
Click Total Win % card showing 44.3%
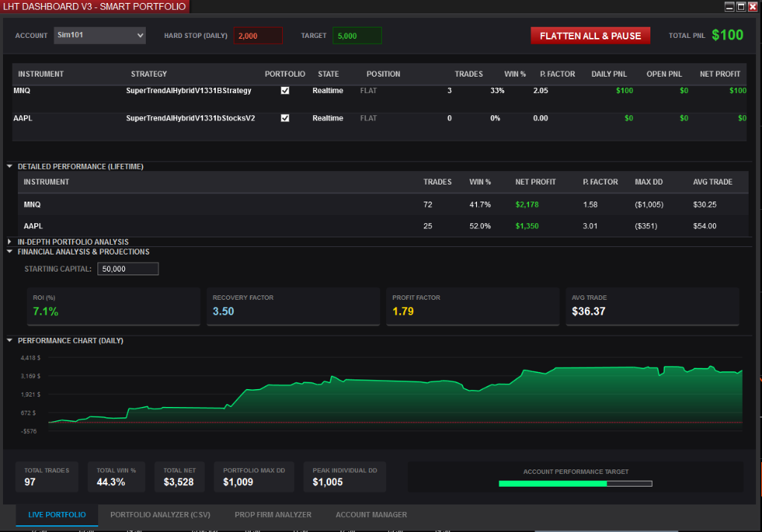pyautogui.click(x=116, y=477)
